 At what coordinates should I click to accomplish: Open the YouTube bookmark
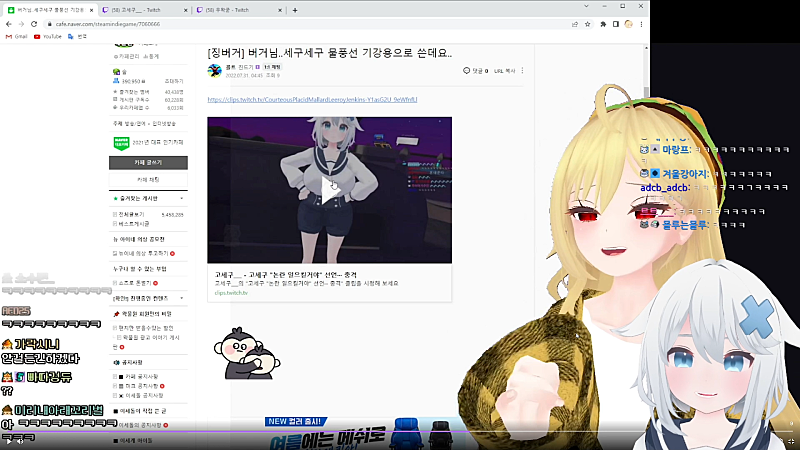47,37
